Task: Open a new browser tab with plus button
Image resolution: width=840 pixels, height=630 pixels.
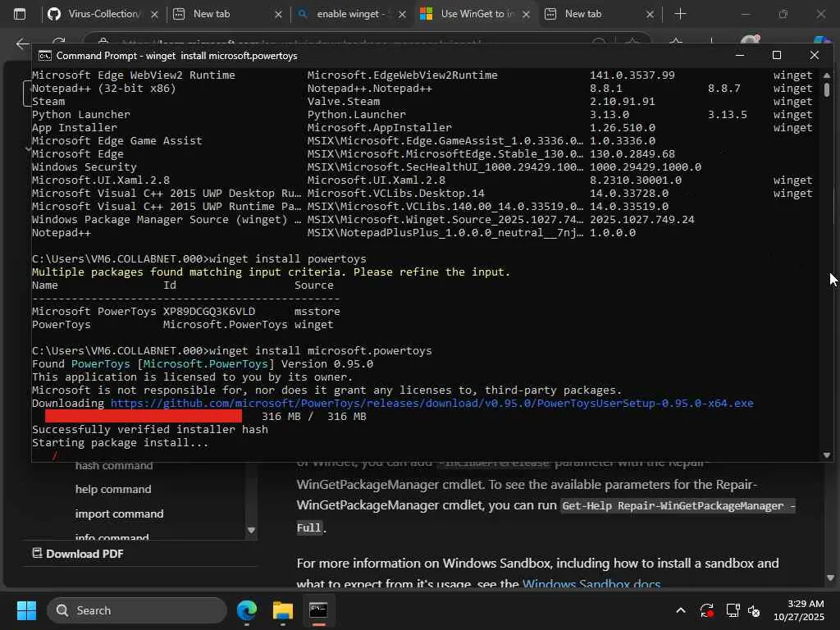Action: pyautogui.click(x=680, y=14)
